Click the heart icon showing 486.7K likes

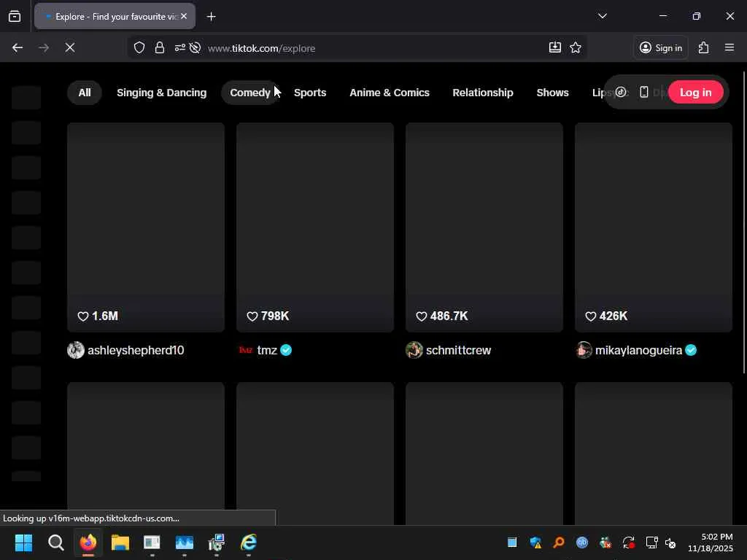click(x=421, y=316)
